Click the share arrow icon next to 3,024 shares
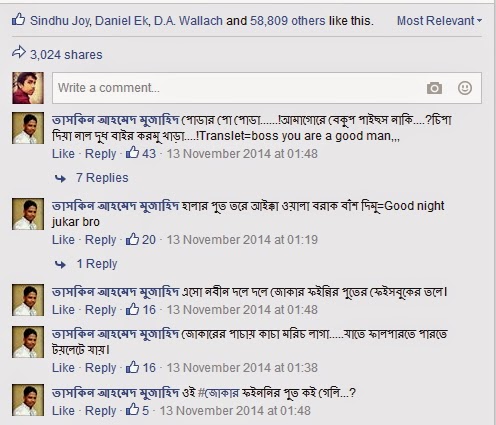 click(x=19, y=53)
